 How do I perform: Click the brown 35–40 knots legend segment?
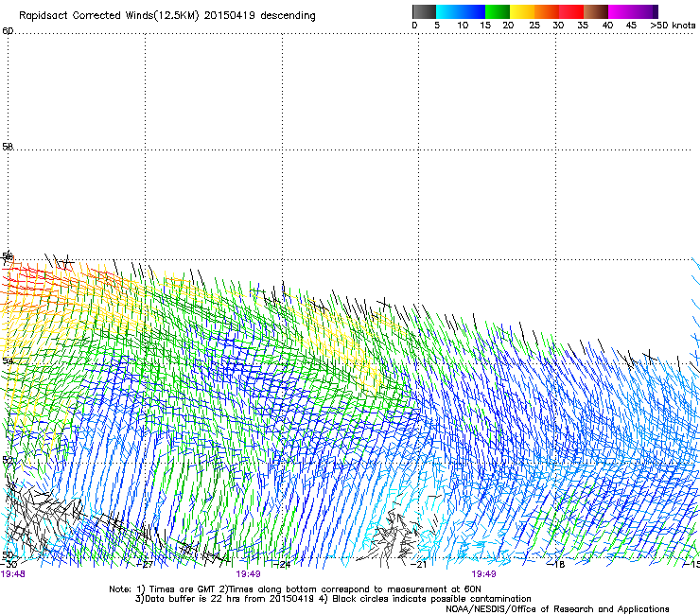[596, 11]
